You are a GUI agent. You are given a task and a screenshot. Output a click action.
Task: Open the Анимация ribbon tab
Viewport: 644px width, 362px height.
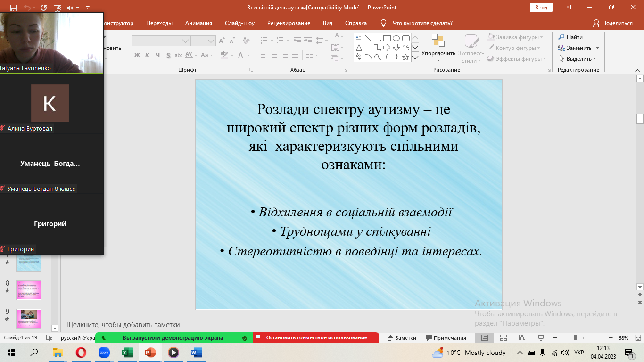tap(198, 23)
